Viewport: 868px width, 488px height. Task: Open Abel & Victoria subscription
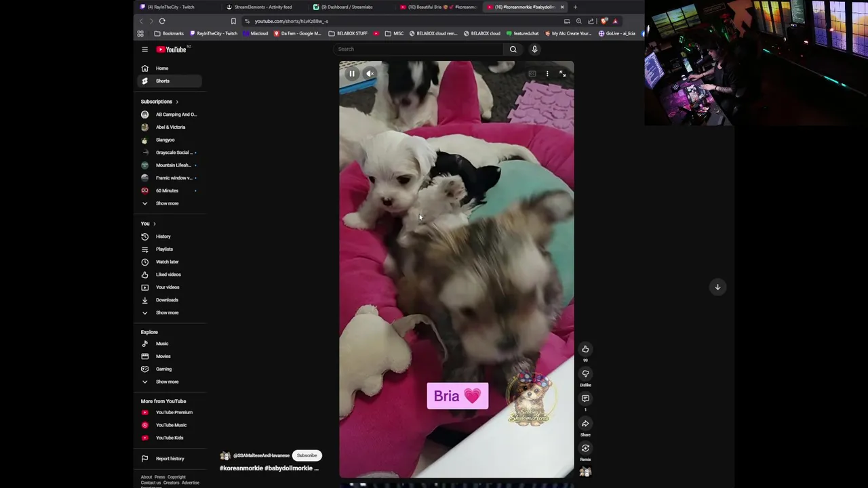coord(170,127)
